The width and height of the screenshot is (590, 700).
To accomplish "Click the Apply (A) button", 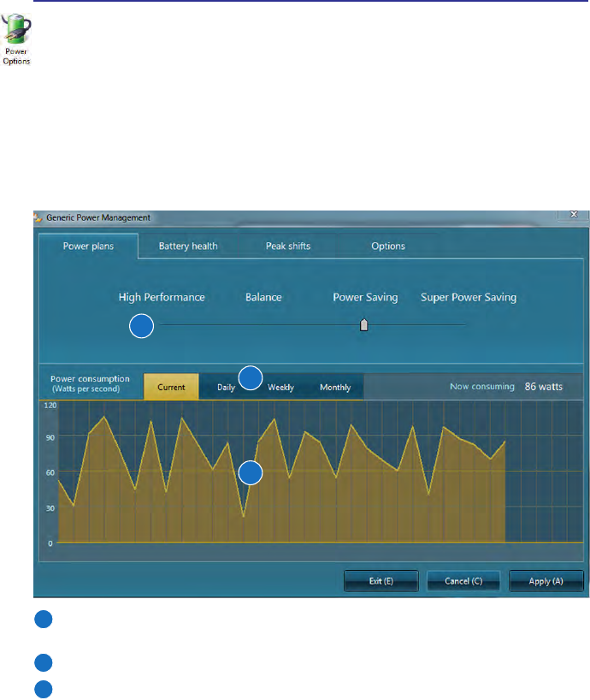I will 546,581.
